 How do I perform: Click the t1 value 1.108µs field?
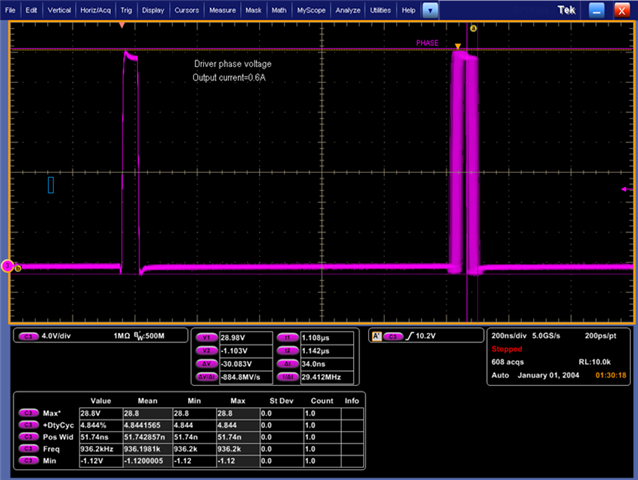pyautogui.click(x=327, y=338)
